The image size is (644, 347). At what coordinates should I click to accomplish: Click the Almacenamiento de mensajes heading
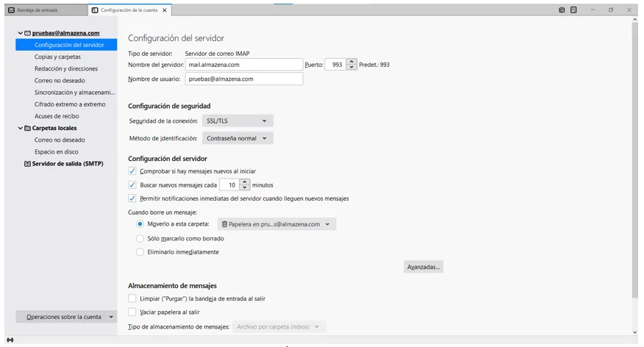coord(172,285)
